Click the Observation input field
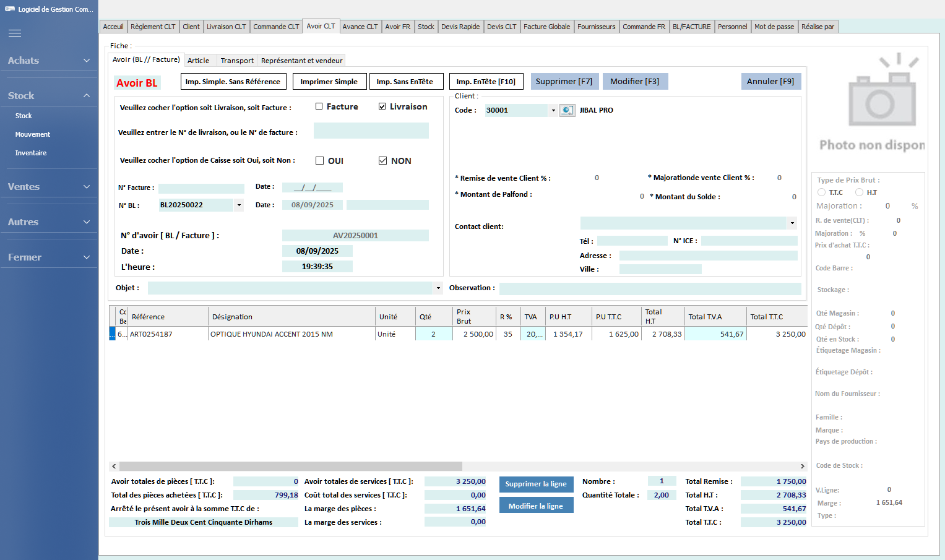The width and height of the screenshot is (945, 560). [650, 288]
